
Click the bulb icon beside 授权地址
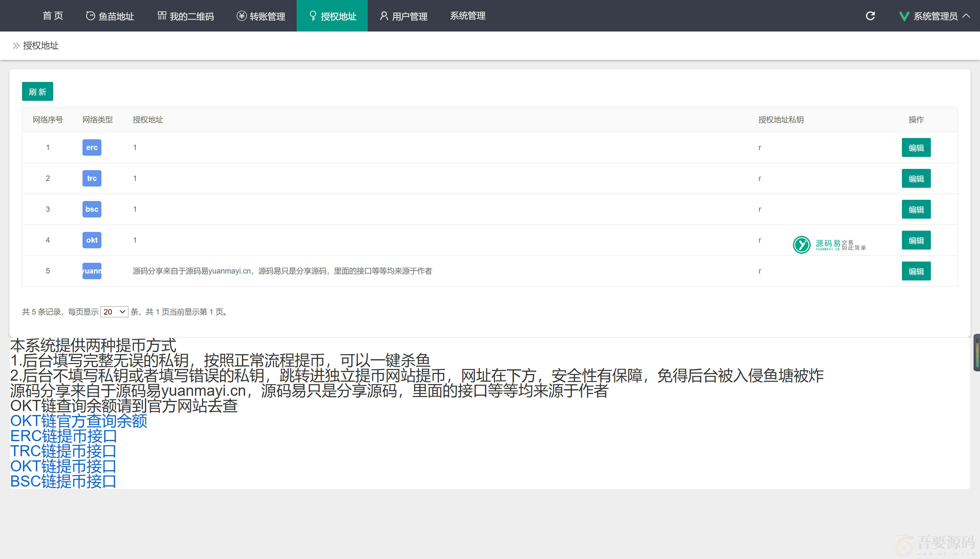[313, 16]
